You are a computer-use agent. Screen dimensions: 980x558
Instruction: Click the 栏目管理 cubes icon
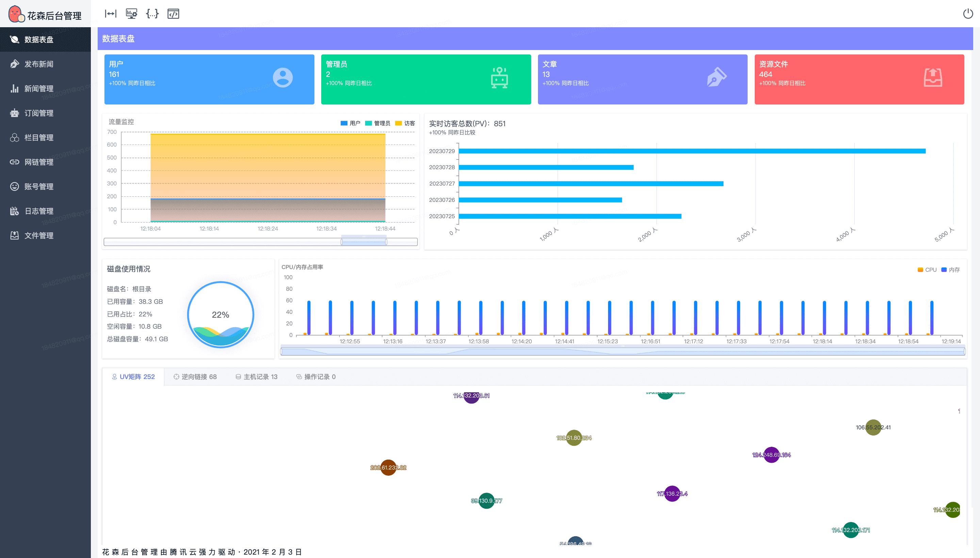point(14,137)
